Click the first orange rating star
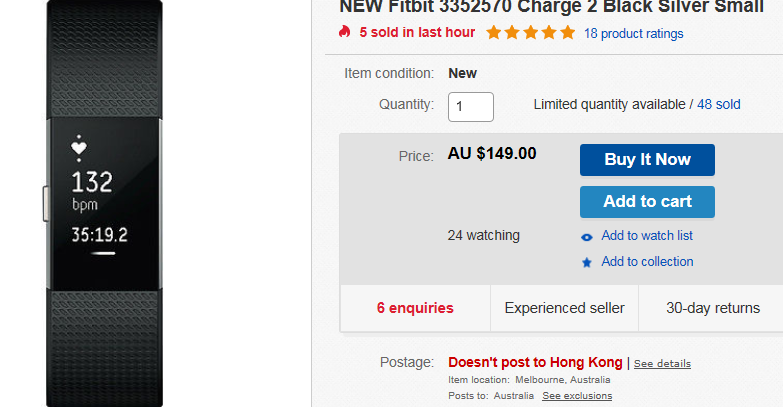The width and height of the screenshot is (783, 407). (493, 32)
